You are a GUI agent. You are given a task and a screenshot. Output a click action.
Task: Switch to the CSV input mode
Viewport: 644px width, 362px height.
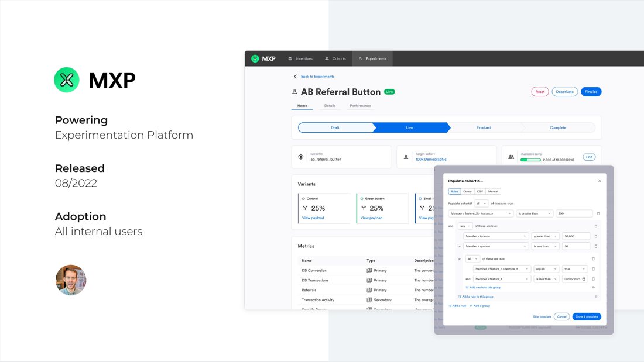480,191
